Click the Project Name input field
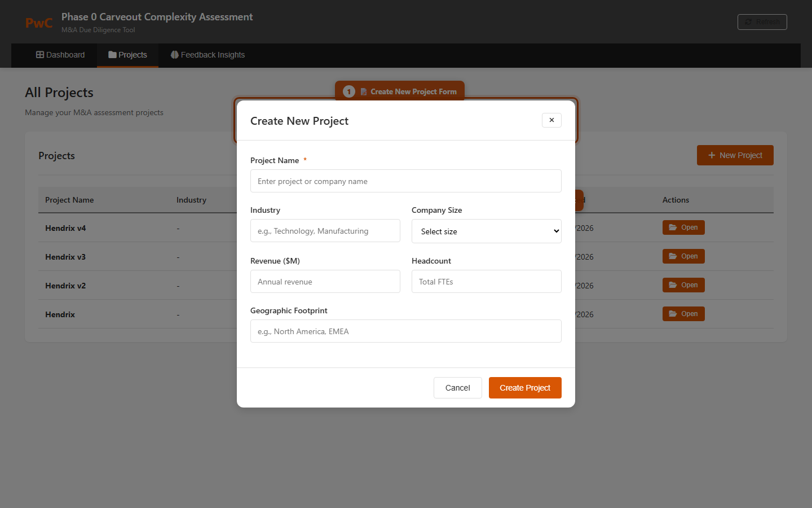This screenshot has width=812, height=508. coord(405,181)
